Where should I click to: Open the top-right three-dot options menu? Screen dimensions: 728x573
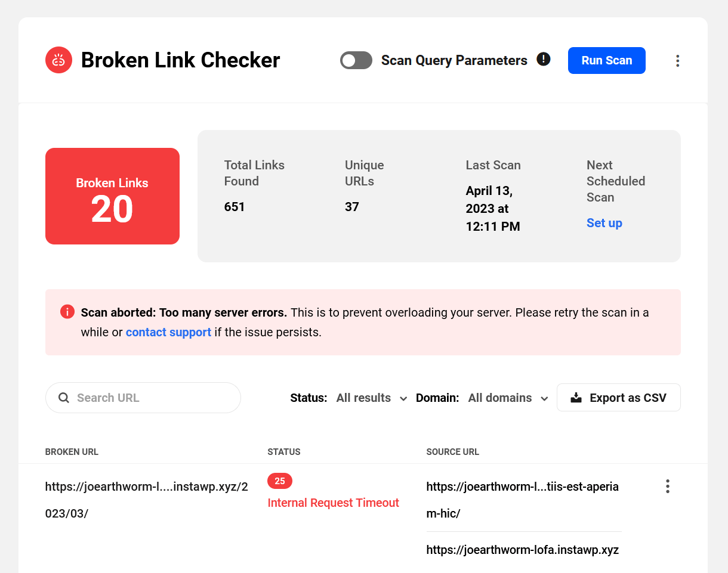(677, 60)
